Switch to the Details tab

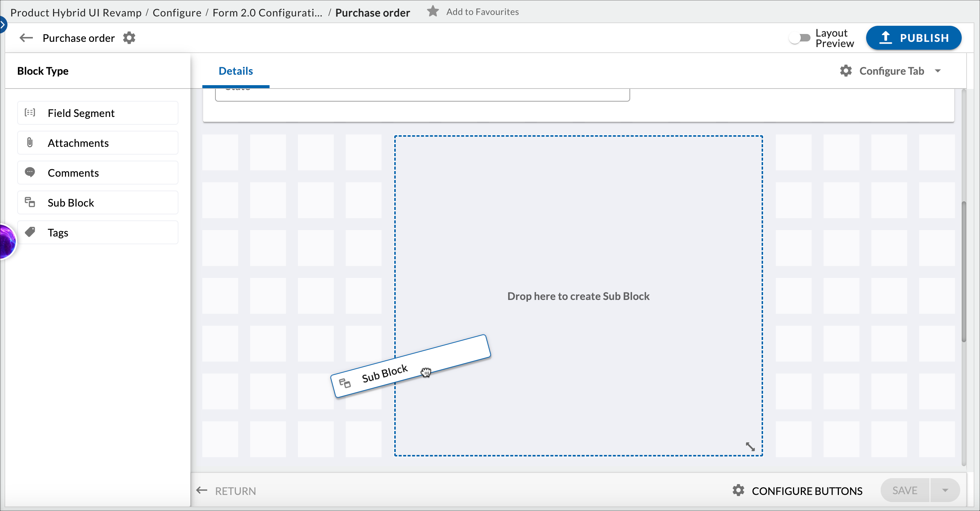click(236, 71)
